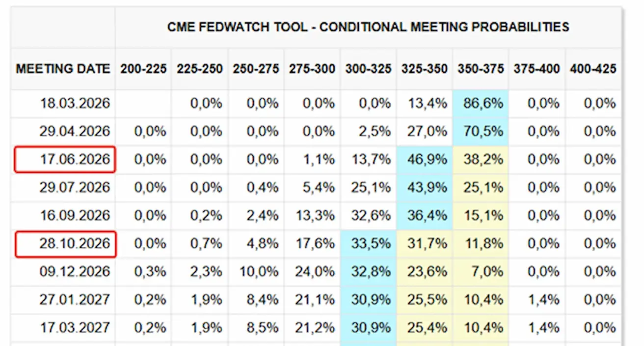Select the 350-375 rate range header
This screenshot has width=644, height=346.
481,69
